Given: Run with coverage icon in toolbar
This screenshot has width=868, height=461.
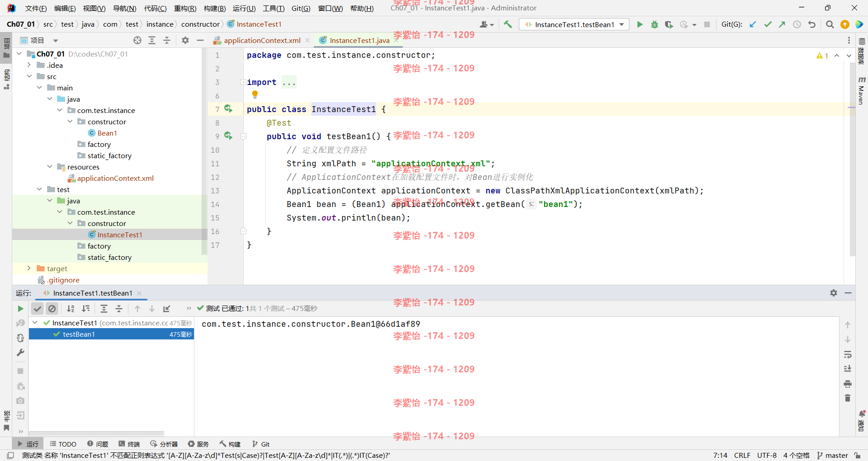Looking at the screenshot, I should 669,24.
